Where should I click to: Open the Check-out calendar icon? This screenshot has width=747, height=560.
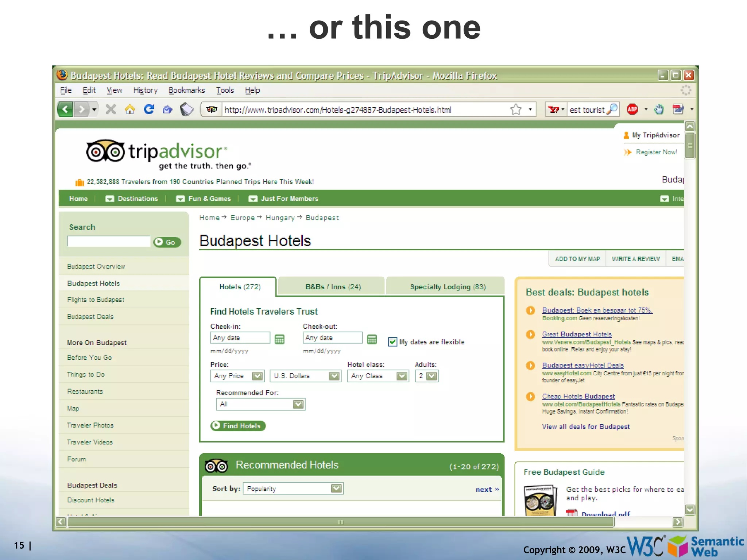pos(372,339)
